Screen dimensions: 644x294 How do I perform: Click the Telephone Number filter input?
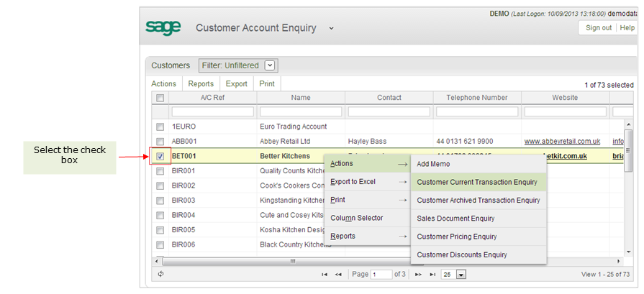(477, 111)
